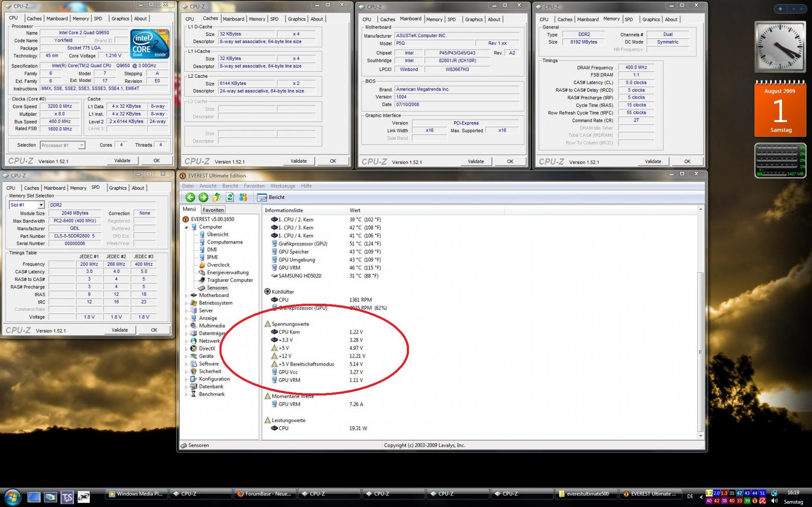This screenshot has height=507, width=812.
Task: Open the Processor #1 selection dropdown
Action: click(x=81, y=145)
